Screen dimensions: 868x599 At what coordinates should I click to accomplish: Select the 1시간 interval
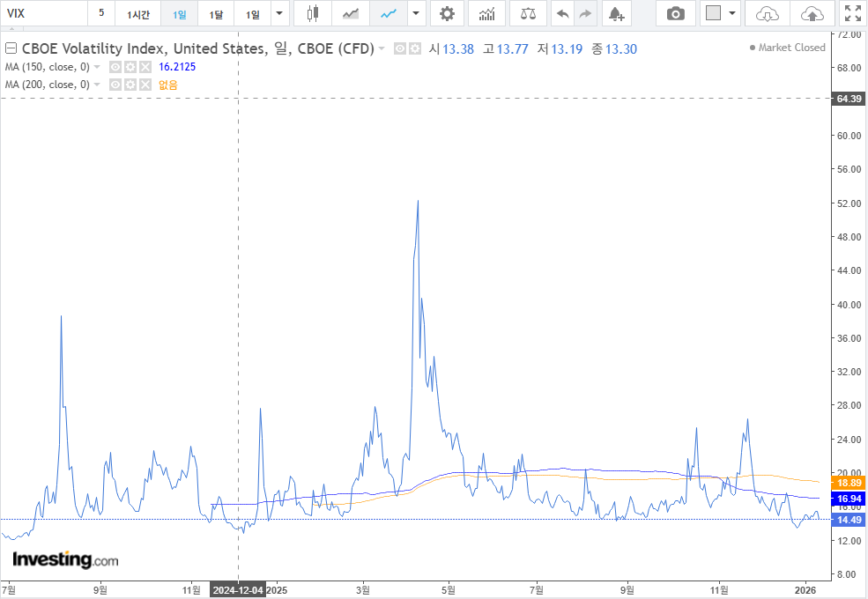(137, 13)
